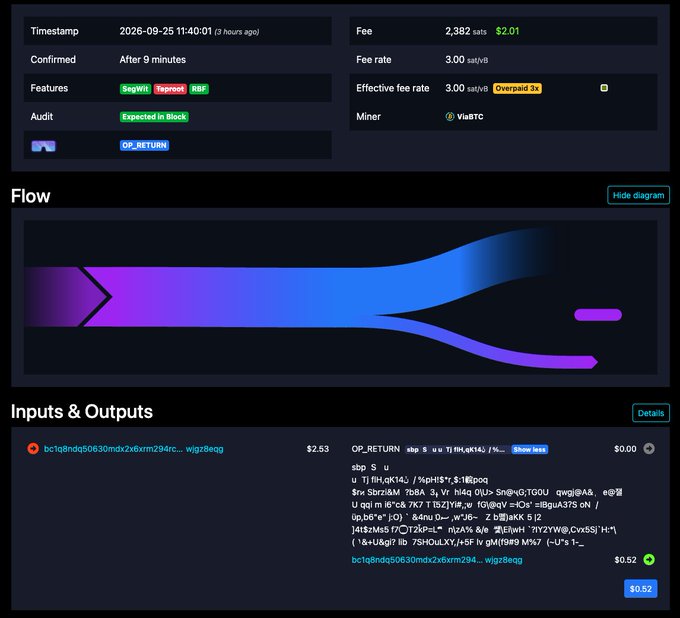Click Show less on OP_RETURN data
The width and height of the screenshot is (680, 618).
click(530, 449)
